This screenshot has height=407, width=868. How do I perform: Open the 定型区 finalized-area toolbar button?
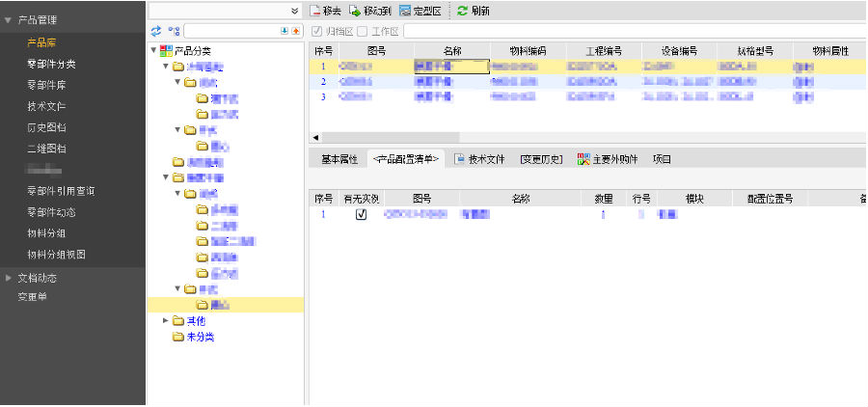coord(420,11)
